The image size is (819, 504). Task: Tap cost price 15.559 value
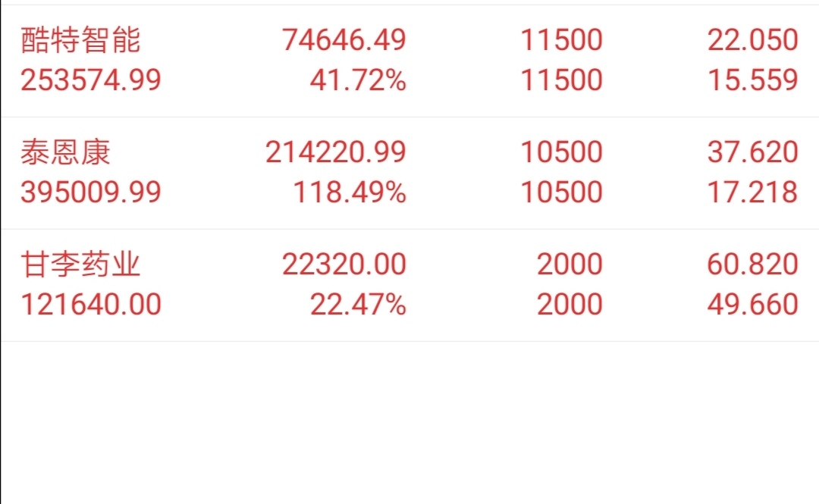point(753,80)
